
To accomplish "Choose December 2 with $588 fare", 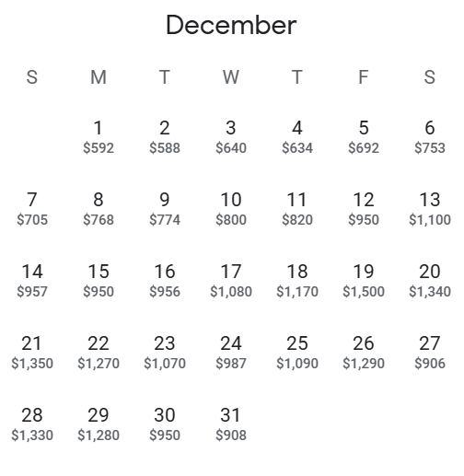I will (165, 137).
